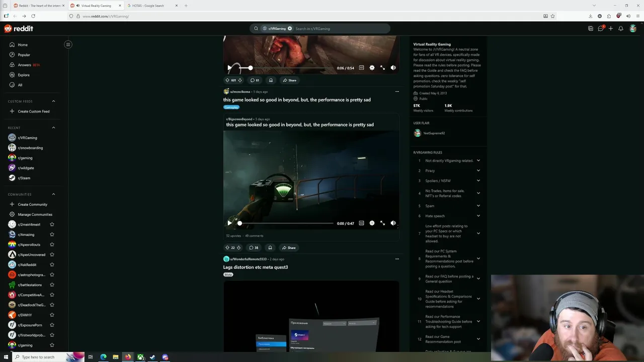644x362 pixels.
Task: Favorite r/firstworldproblems with star
Action: [52, 335]
